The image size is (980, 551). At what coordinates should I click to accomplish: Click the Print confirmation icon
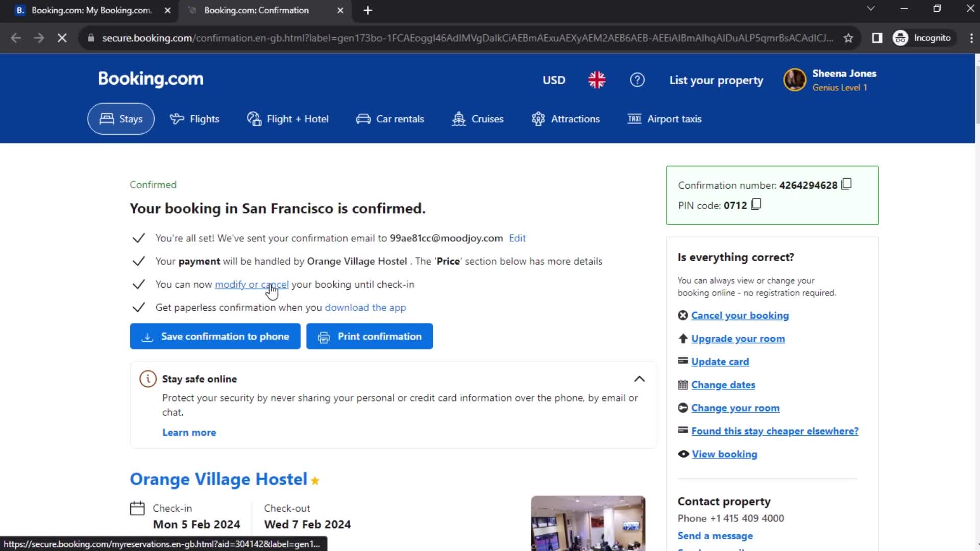323,336
